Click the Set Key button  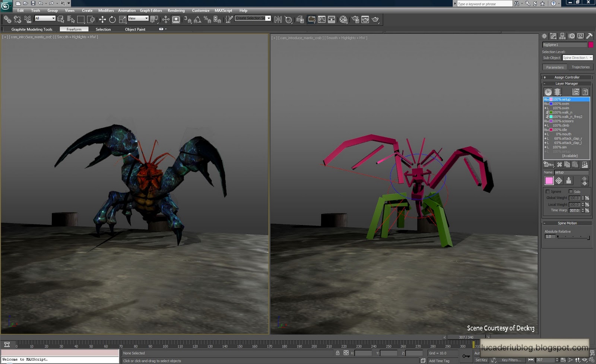point(481,360)
